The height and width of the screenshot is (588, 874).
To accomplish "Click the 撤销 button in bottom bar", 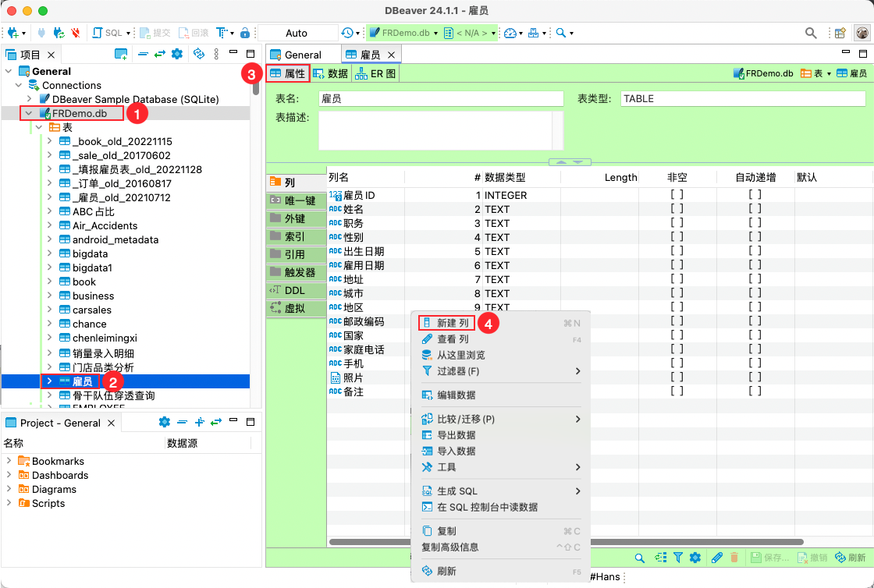I will (x=812, y=558).
